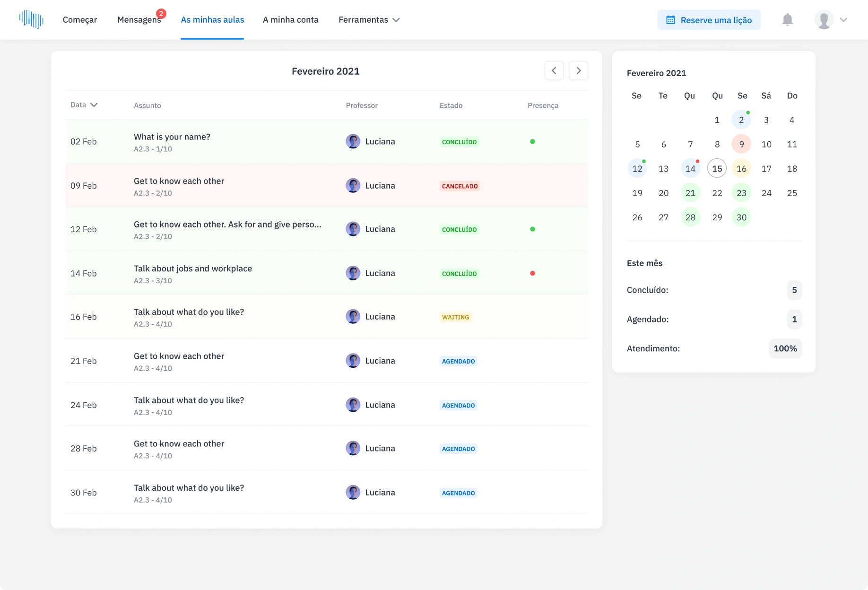The image size is (868, 590).
Task: Click the red Mensagens notification badge
Action: point(161,14)
